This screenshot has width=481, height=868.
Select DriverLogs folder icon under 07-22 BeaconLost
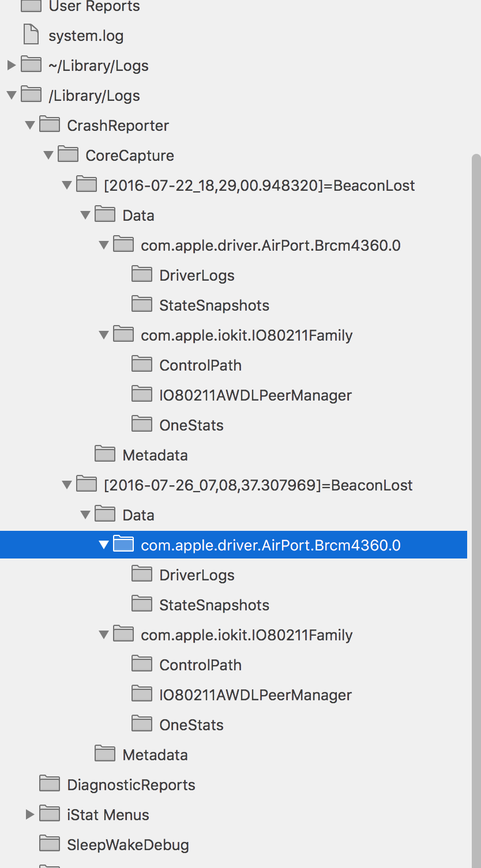coord(142,275)
